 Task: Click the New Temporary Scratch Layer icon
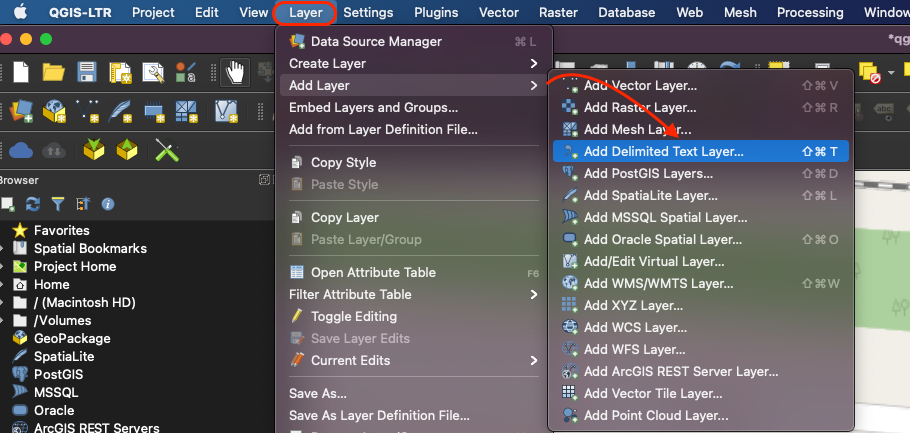pos(154,110)
